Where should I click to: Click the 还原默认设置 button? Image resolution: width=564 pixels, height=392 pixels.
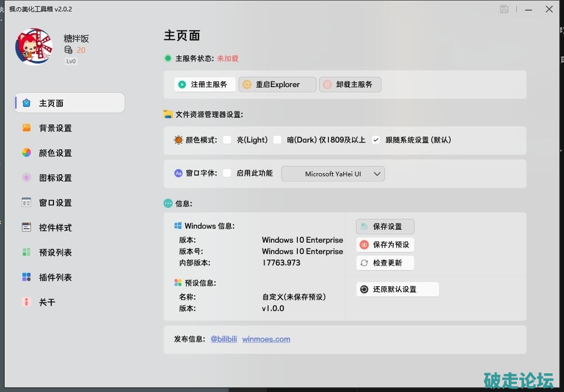[x=397, y=289]
